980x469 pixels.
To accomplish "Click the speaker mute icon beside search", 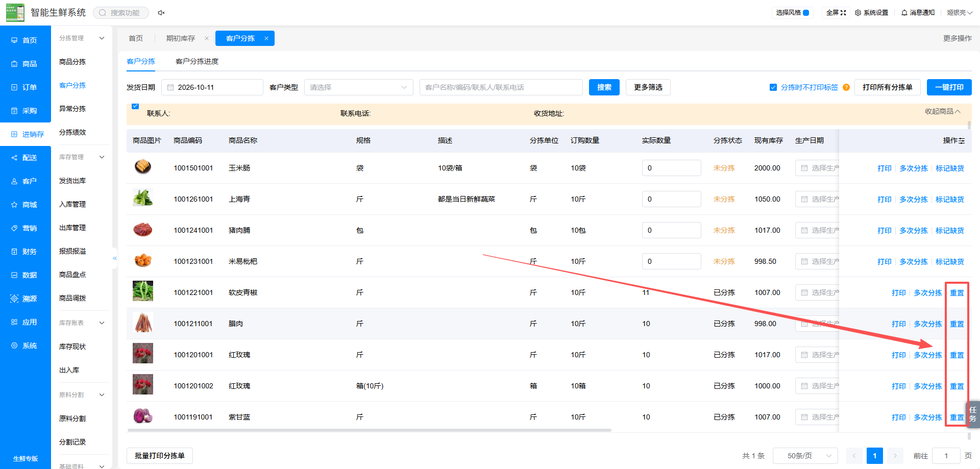I will point(161,13).
